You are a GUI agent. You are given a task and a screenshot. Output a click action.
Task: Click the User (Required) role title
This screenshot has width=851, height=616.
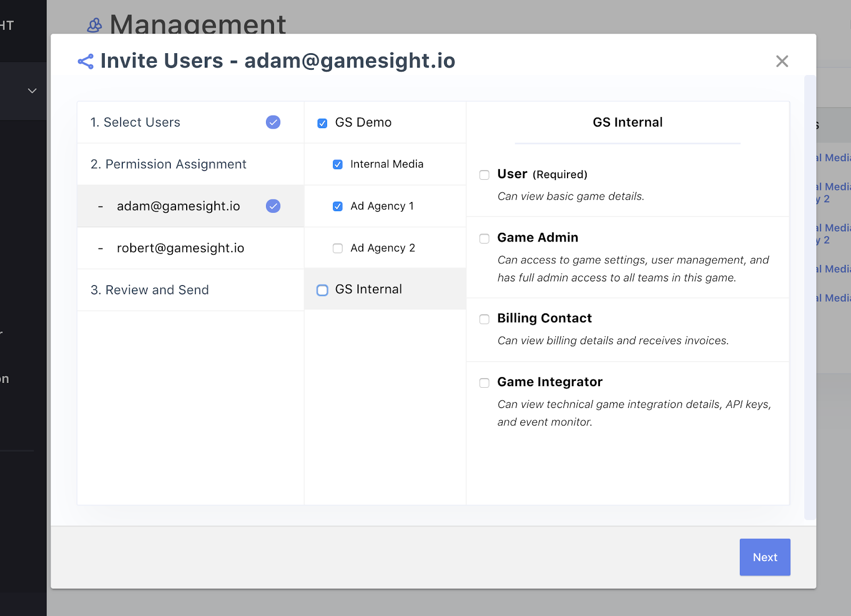tap(542, 174)
